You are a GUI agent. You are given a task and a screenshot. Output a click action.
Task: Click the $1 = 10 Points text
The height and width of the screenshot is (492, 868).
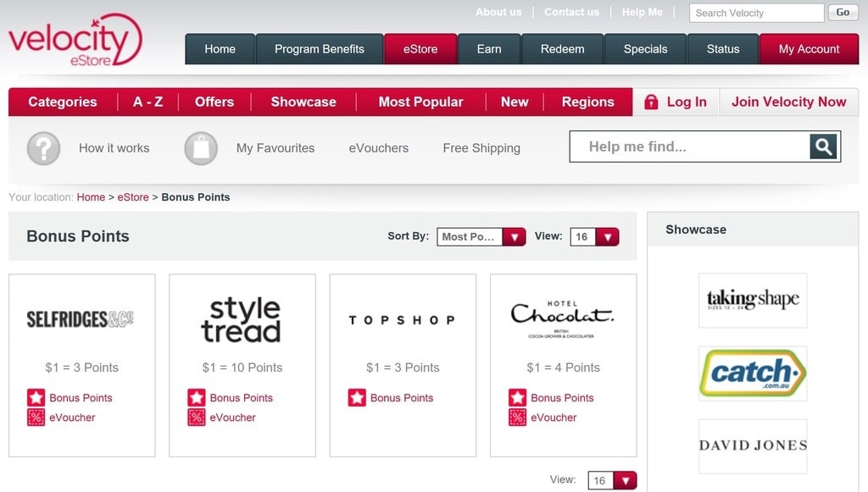click(242, 368)
